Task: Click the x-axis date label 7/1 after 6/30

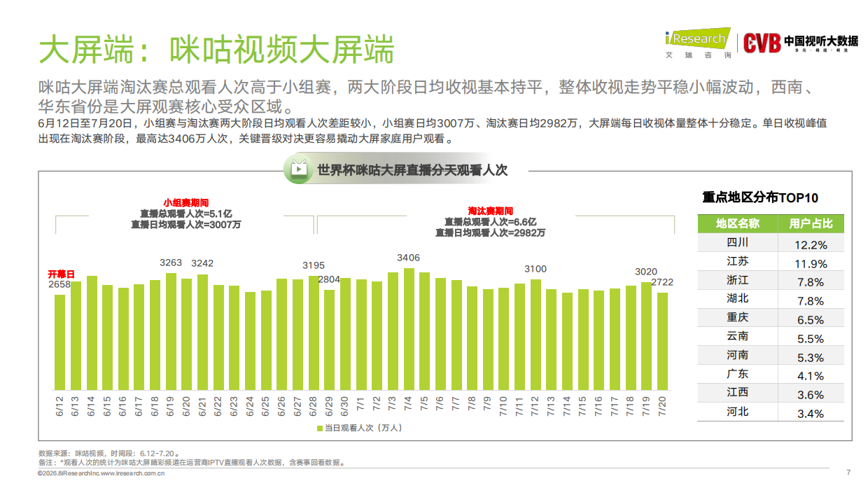Action: point(362,405)
